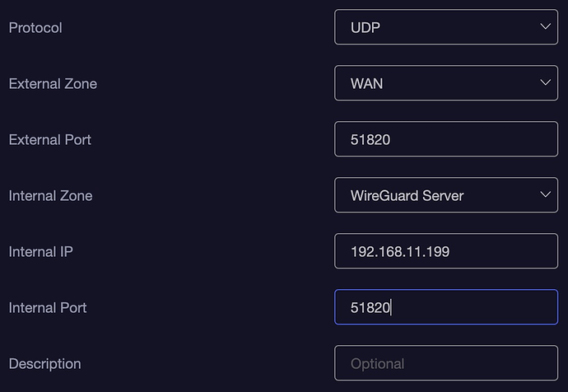Open the Protocol dropdown showing UDP
Screen dimensions: 568x392
(445, 27)
